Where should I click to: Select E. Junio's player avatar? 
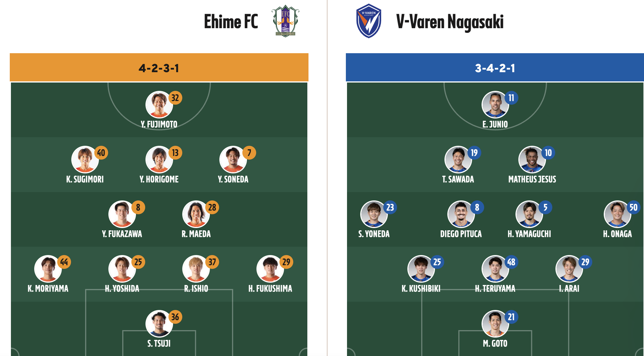tap(495, 105)
